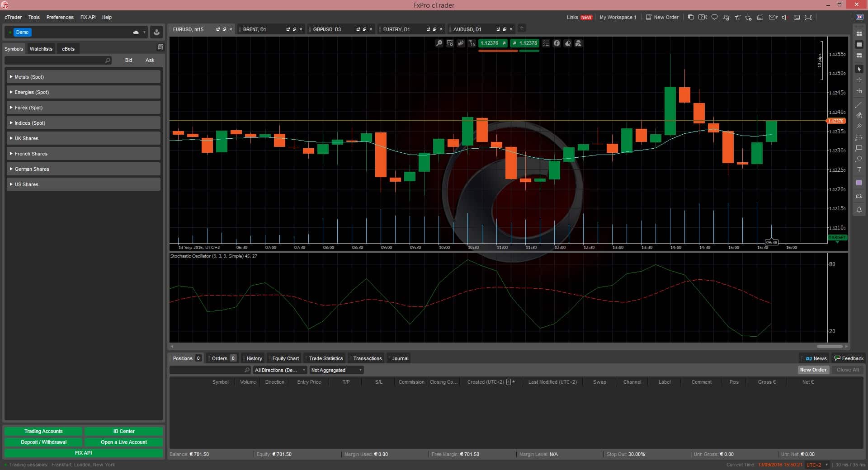Expand the Energies (Spot) group
Screen dimensions: 868x470
84,92
